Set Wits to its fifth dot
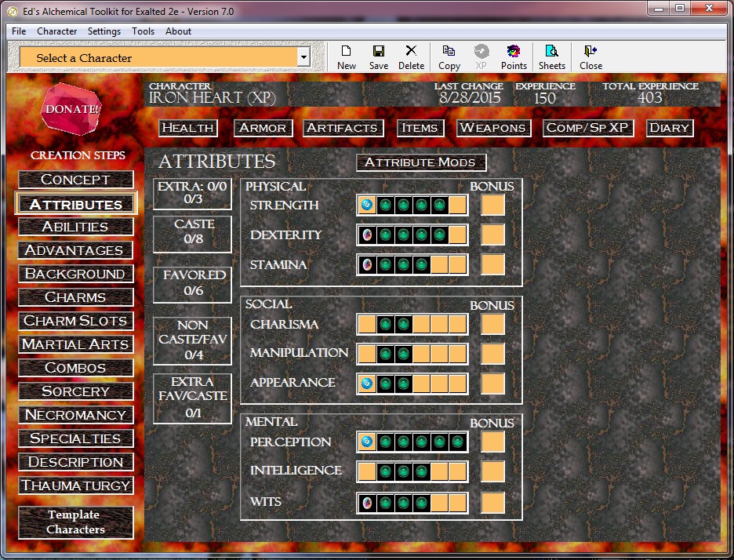The height and width of the screenshot is (560, 734). pos(457,503)
